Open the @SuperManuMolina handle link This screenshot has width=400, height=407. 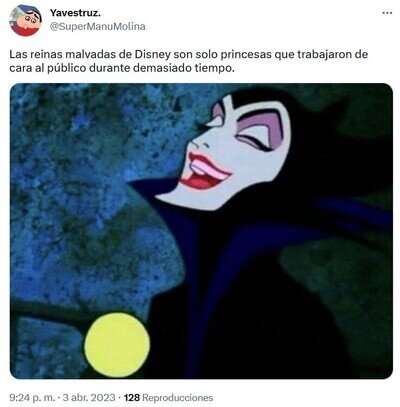[97, 27]
